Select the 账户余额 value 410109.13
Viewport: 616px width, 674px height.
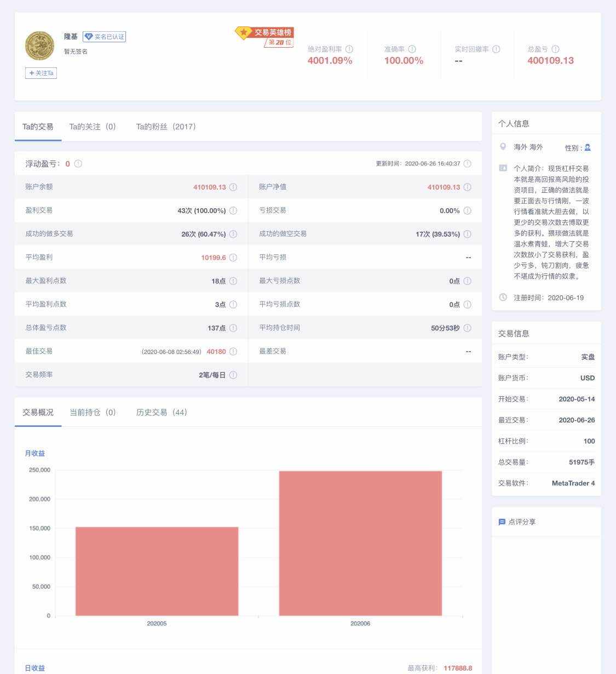pos(210,187)
